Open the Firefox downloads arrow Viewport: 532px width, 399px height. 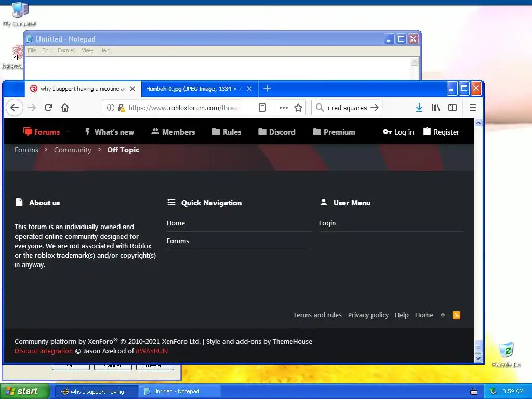pyautogui.click(x=419, y=108)
